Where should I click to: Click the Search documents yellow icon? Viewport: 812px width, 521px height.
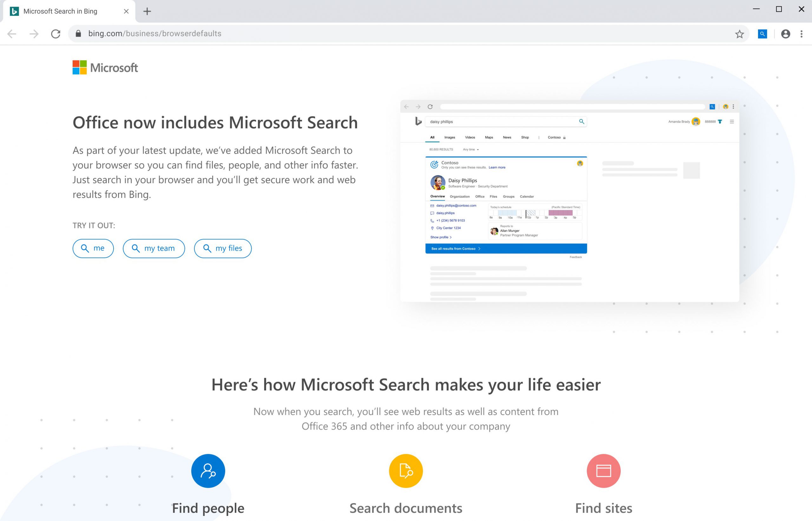coord(405,471)
